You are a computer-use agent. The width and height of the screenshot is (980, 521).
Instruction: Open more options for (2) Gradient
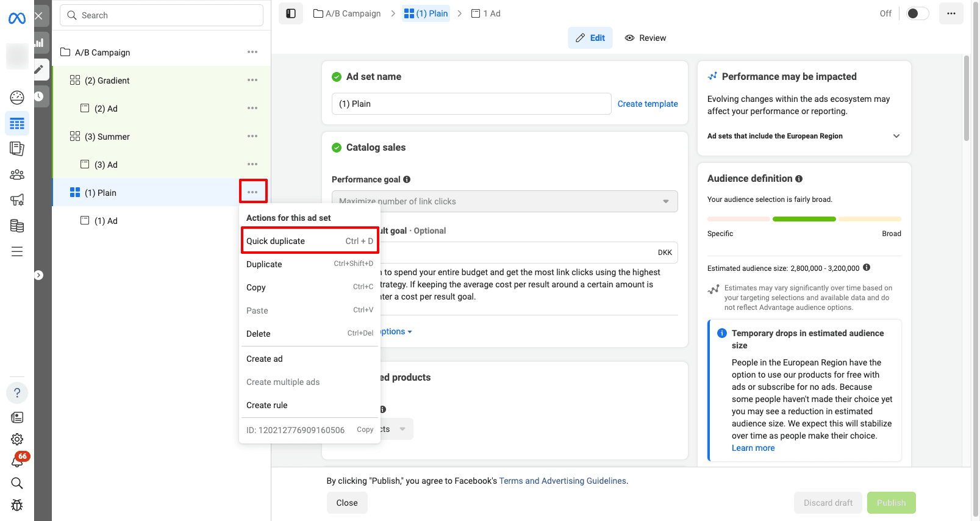click(252, 80)
